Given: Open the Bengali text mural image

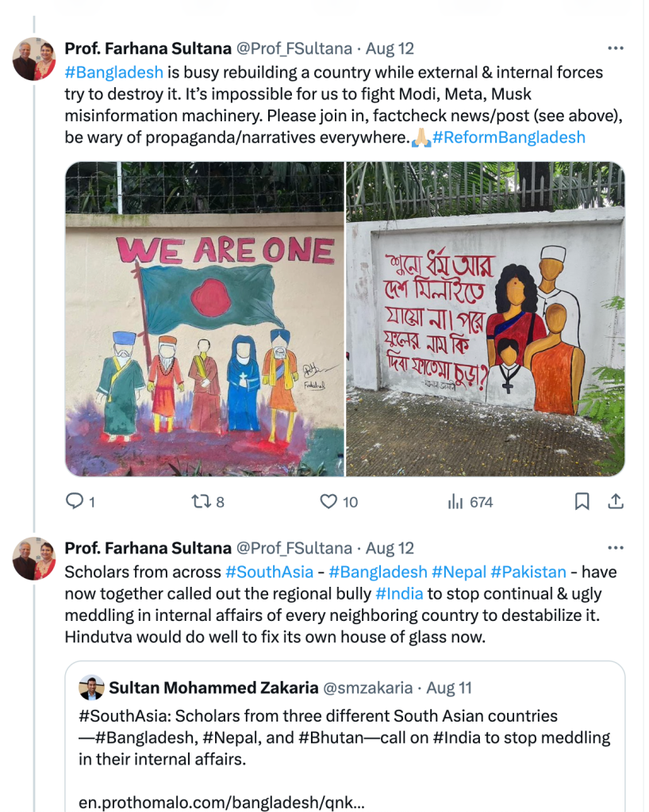Looking at the screenshot, I should [486, 319].
